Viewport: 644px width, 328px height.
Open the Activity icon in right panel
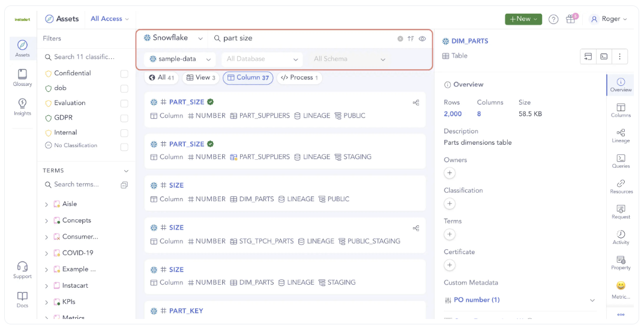[621, 237]
